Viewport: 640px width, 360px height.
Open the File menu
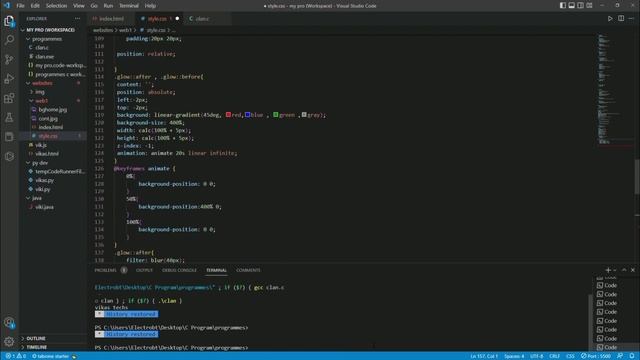click(20, 6)
